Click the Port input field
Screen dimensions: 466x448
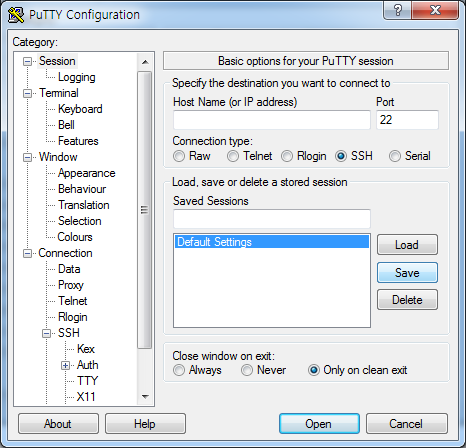click(407, 120)
